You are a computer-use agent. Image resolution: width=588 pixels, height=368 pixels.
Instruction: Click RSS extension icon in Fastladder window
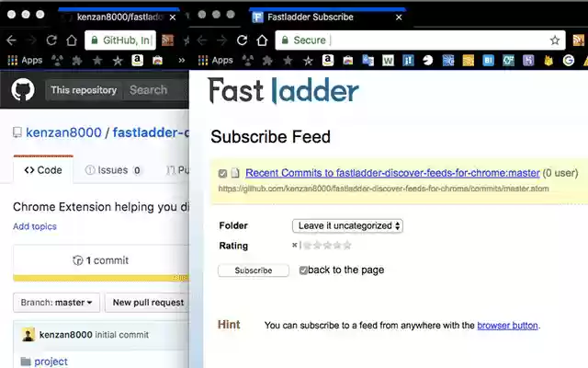[x=579, y=40]
